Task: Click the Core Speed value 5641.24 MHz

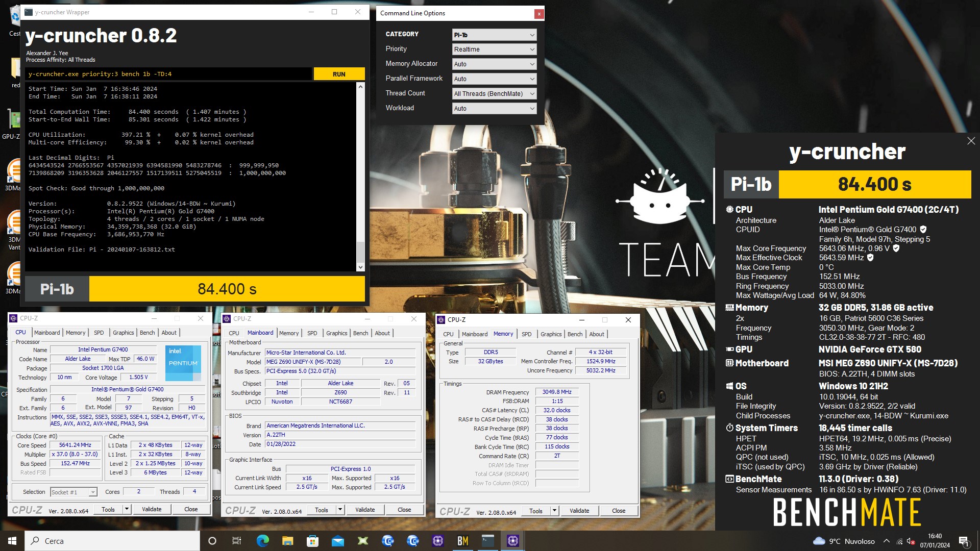Action: [75, 445]
